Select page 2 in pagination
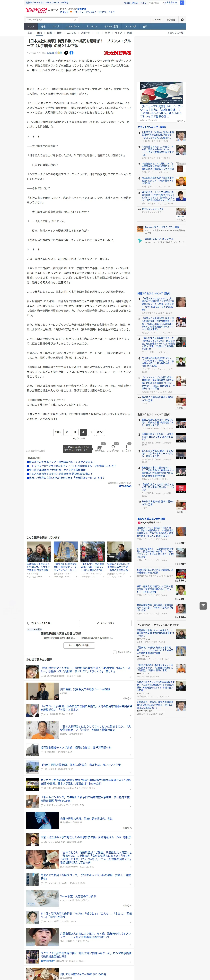Screen dimensions: 210x980 [67, 432]
